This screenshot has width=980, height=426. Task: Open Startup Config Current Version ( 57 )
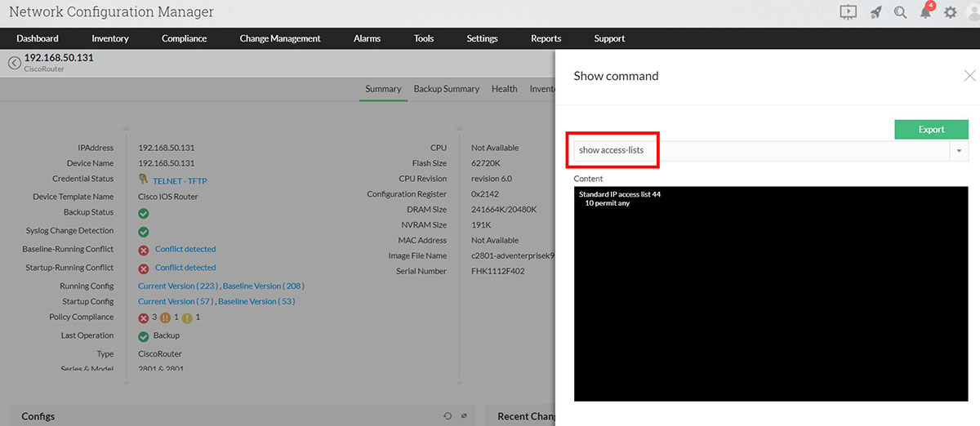pyautogui.click(x=176, y=302)
